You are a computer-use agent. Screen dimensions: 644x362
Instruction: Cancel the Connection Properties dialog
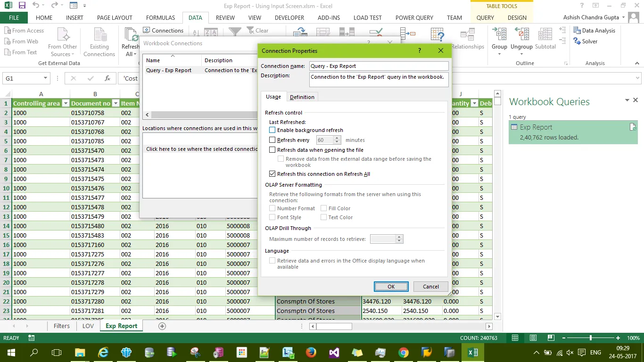click(x=431, y=286)
